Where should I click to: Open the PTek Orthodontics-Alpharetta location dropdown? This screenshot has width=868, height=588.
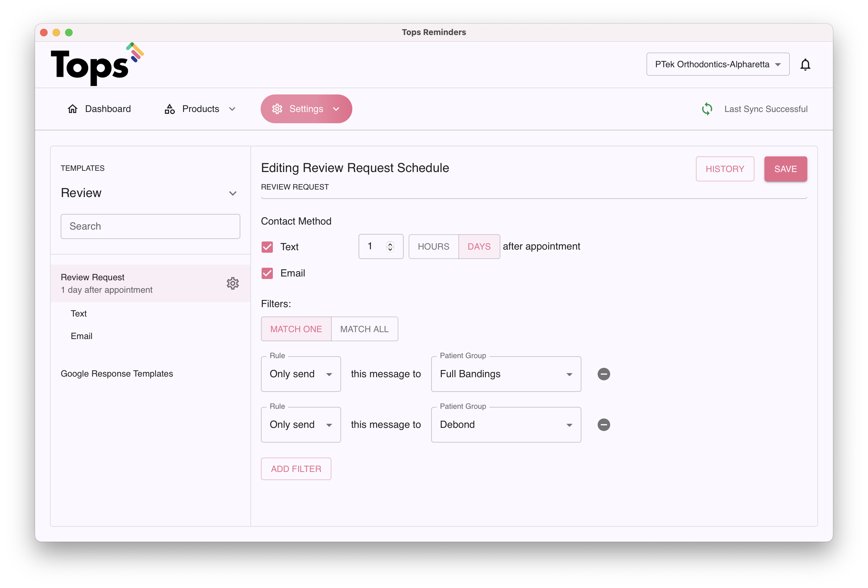[x=717, y=64]
